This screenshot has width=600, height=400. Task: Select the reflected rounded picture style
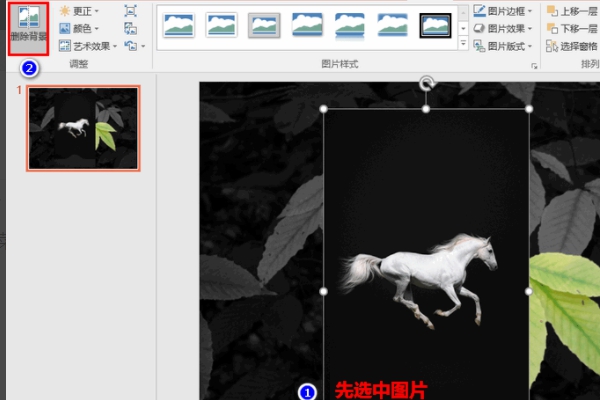click(x=349, y=26)
